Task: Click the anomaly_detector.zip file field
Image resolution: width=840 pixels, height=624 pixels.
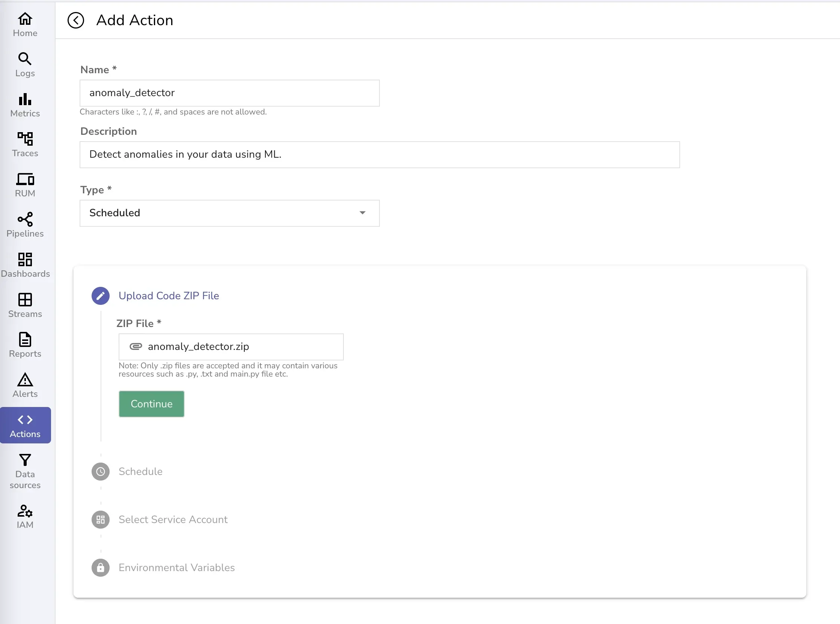Action: (x=231, y=347)
